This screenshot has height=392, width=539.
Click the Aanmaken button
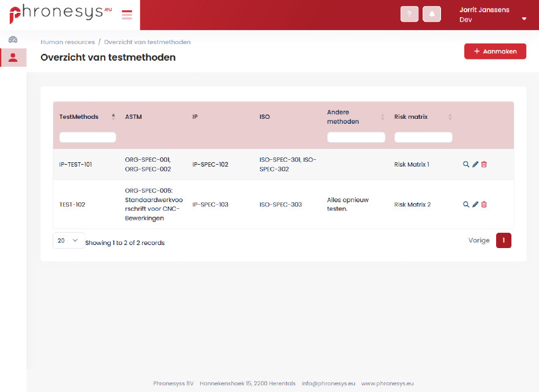495,51
